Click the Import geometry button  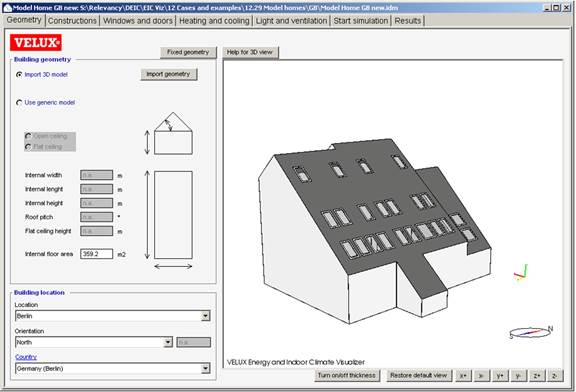point(169,74)
